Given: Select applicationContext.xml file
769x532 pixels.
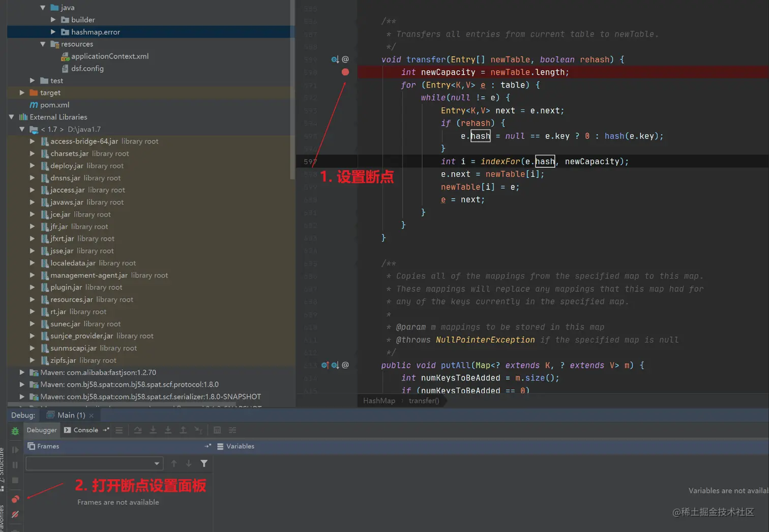Looking at the screenshot, I should click(105, 56).
